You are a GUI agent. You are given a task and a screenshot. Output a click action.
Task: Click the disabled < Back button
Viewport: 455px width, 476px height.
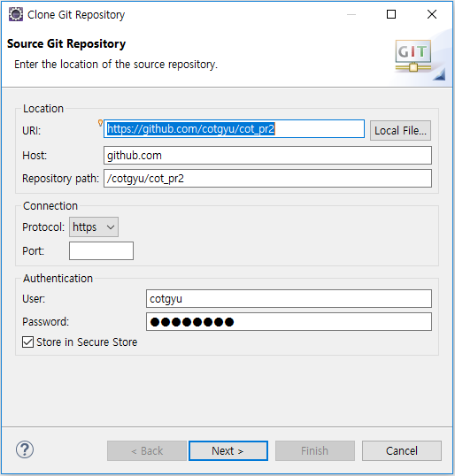click(147, 451)
